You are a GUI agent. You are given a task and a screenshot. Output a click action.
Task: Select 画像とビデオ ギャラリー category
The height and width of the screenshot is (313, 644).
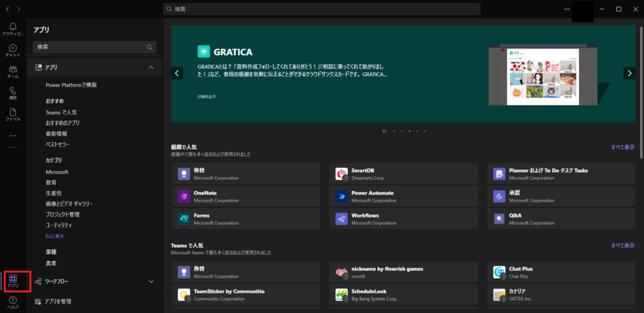(69, 204)
